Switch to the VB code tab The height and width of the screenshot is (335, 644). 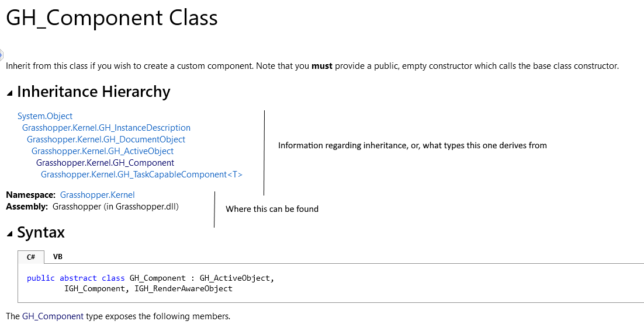click(x=58, y=257)
